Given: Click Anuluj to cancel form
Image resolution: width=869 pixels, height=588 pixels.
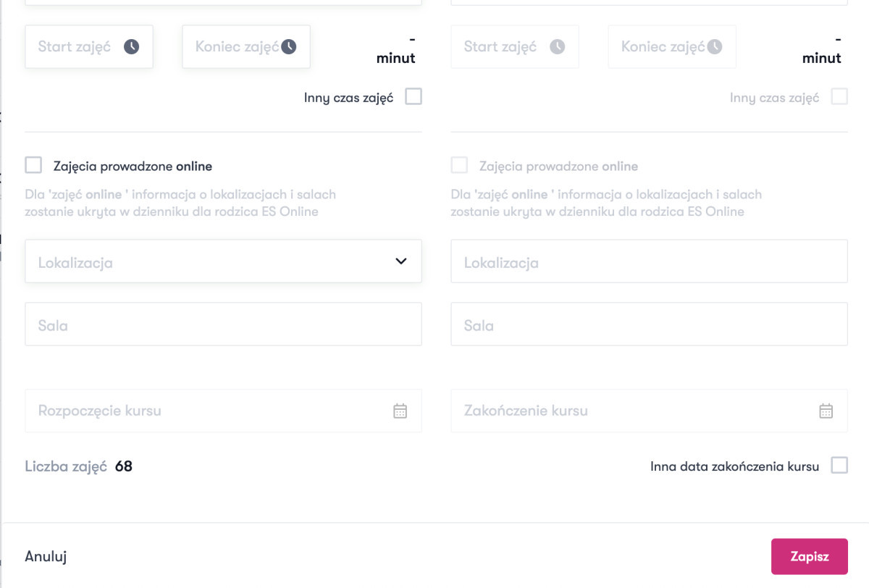Looking at the screenshot, I should [x=46, y=556].
